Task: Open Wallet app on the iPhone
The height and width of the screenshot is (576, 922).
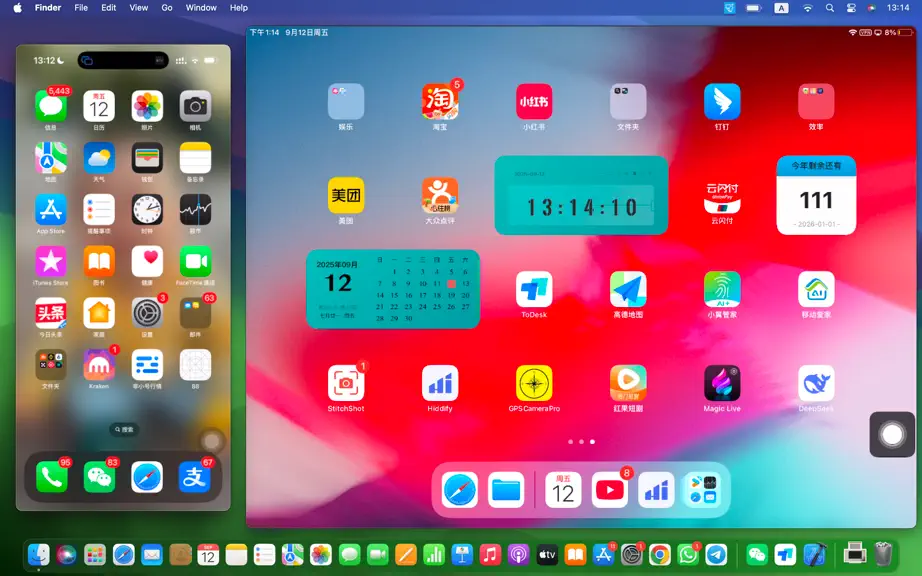Action: tap(147, 158)
